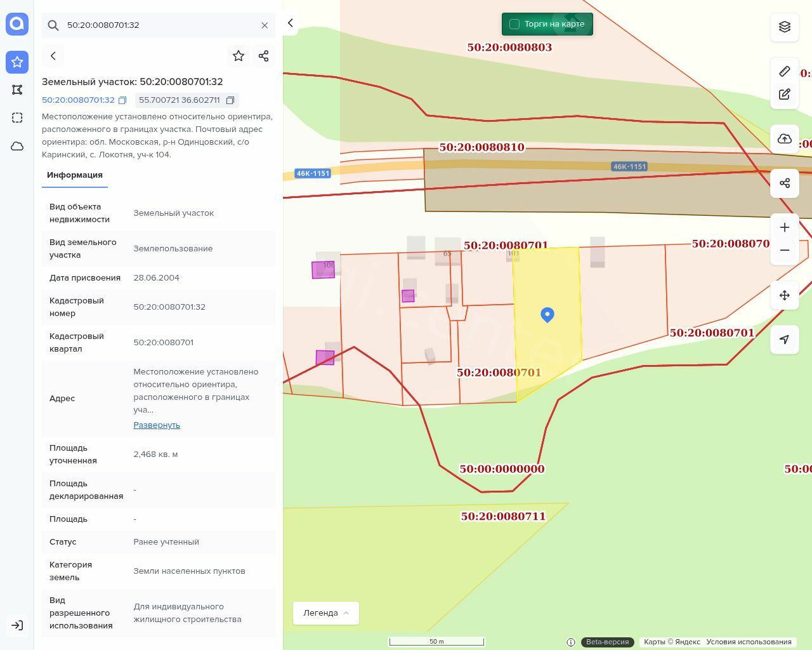Zoom in on the map
This screenshot has width=812, height=650.
785,227
